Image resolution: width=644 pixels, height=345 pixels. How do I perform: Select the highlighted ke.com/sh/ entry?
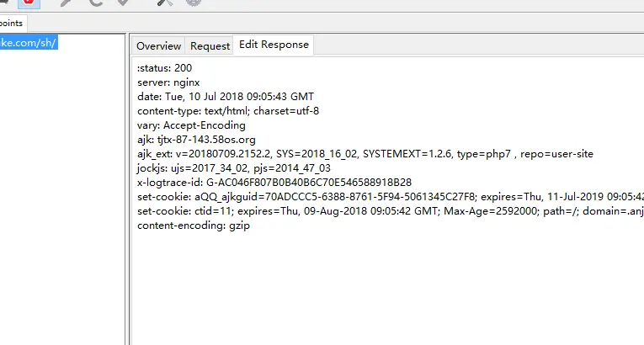29,42
